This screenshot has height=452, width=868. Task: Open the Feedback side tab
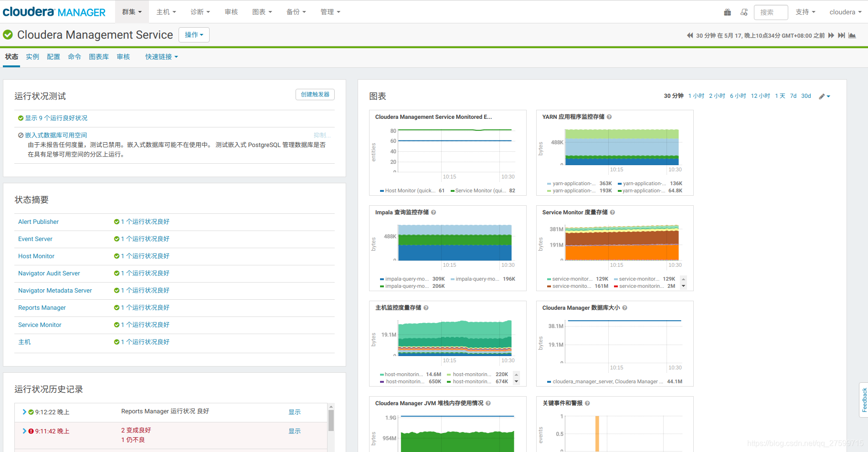[x=864, y=400]
